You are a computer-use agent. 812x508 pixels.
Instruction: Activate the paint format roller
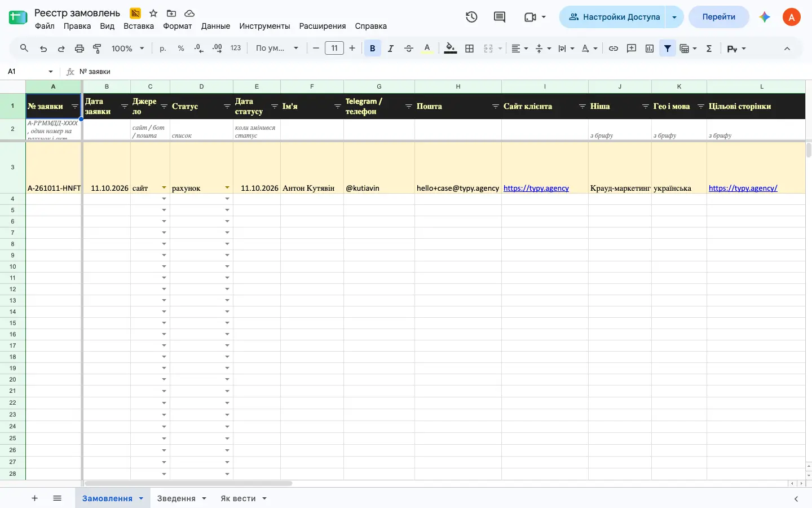click(x=97, y=49)
